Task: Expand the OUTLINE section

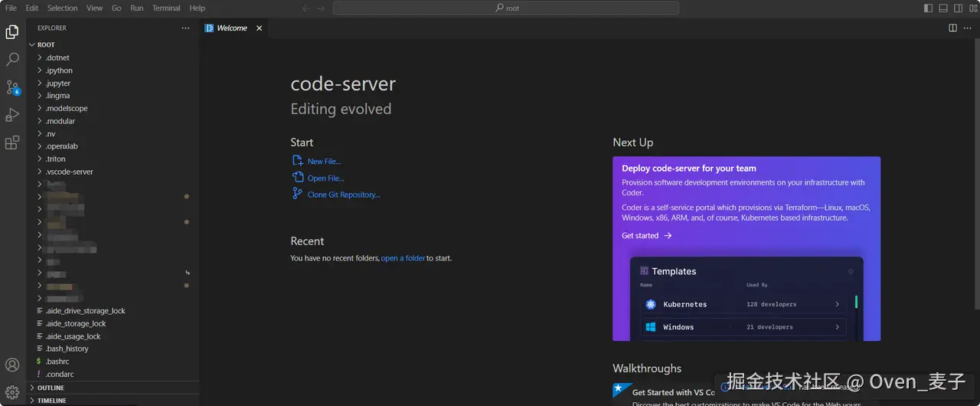Action: [113, 388]
